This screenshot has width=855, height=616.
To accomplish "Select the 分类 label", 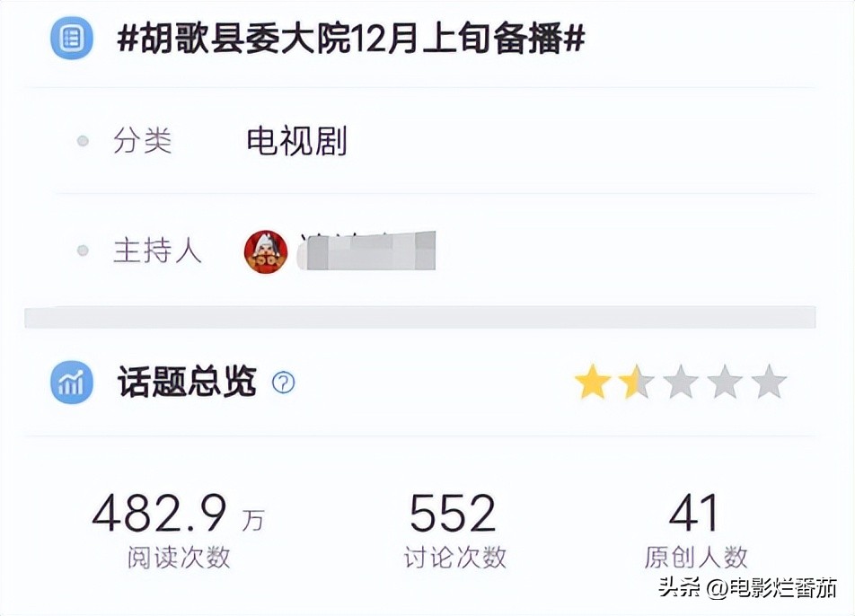I will (142, 141).
